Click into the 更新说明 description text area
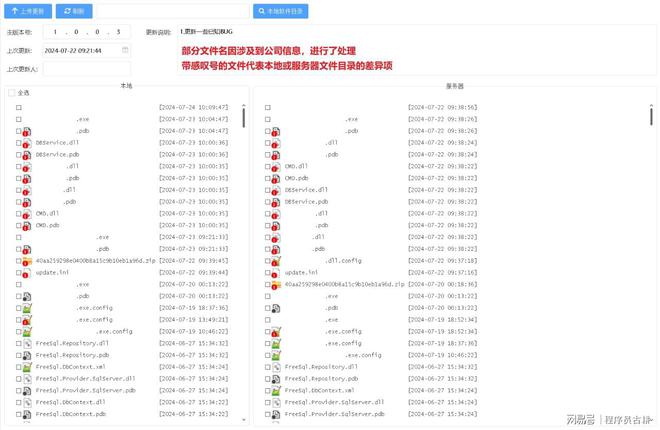The image size is (660, 430). coord(417,50)
